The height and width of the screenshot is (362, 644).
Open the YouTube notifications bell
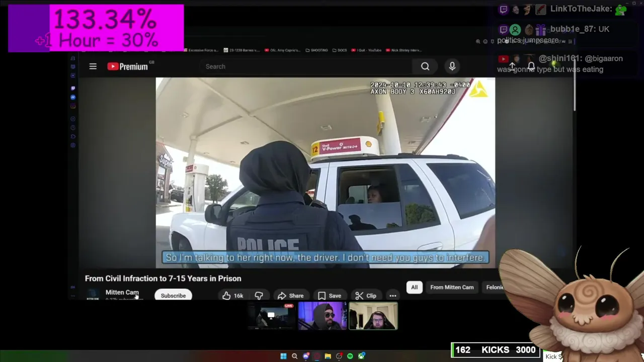[x=531, y=66]
